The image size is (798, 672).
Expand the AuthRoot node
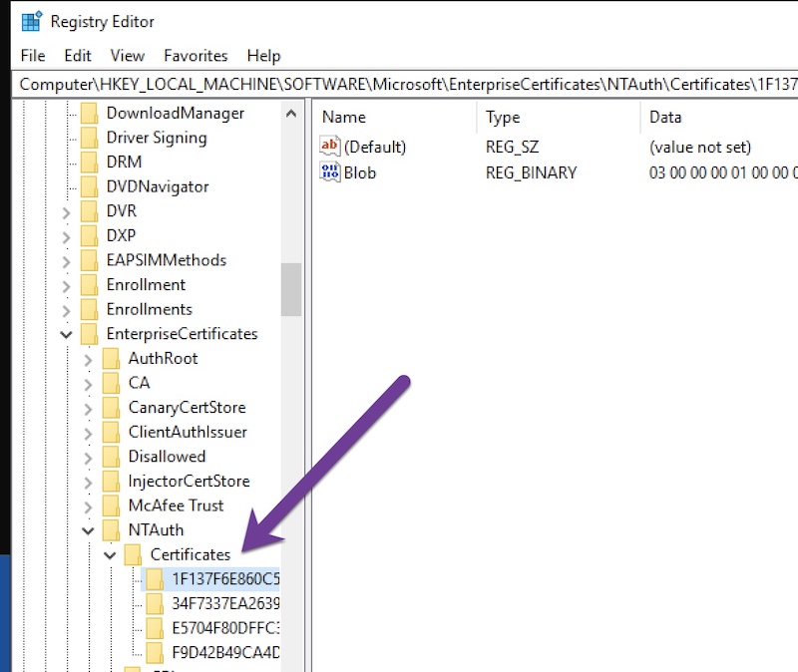[x=88, y=358]
